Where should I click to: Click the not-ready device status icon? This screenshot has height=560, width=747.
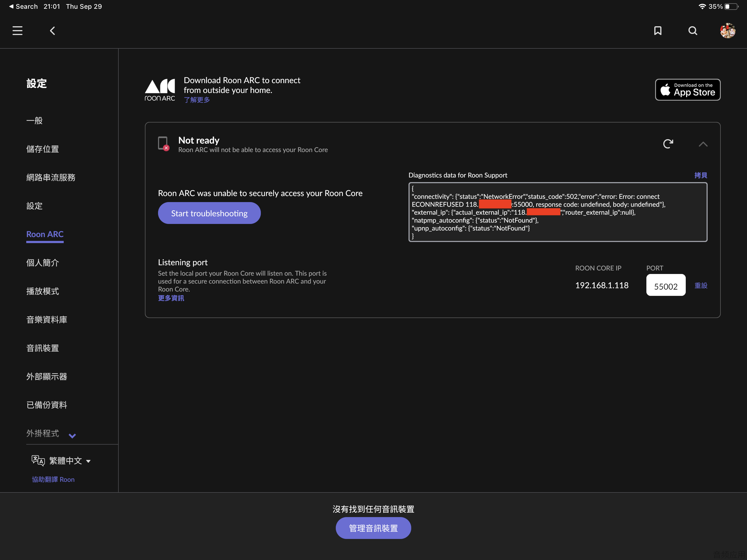164,144
